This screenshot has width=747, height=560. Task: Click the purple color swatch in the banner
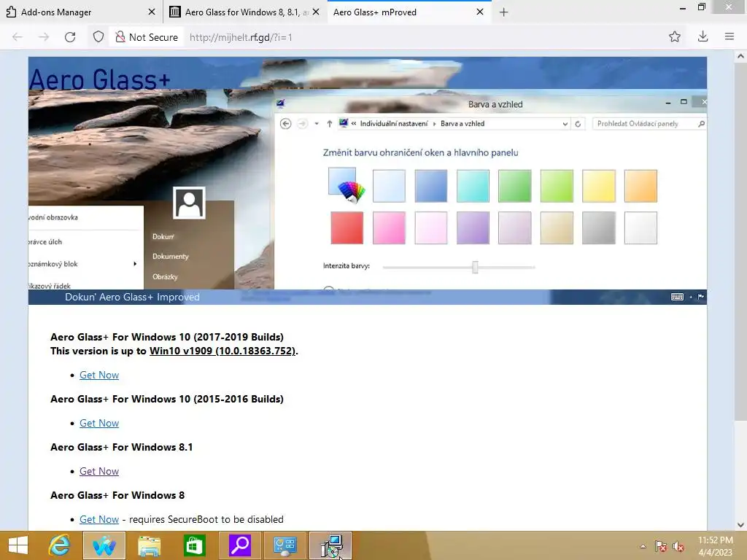point(473,228)
